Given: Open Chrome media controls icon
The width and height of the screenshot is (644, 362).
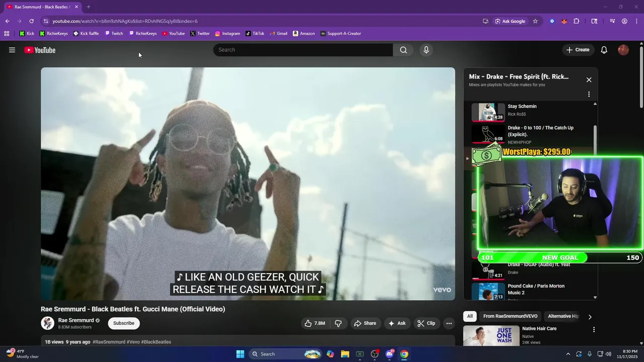Looking at the screenshot, I should click(x=612, y=21).
